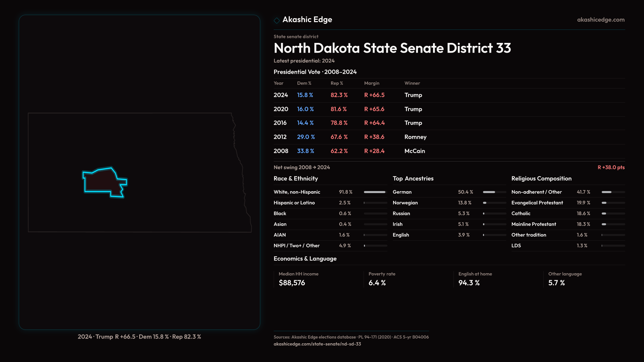Click the Race & Ethnicity section heading
Image resolution: width=644 pixels, height=362 pixels.
point(296,179)
